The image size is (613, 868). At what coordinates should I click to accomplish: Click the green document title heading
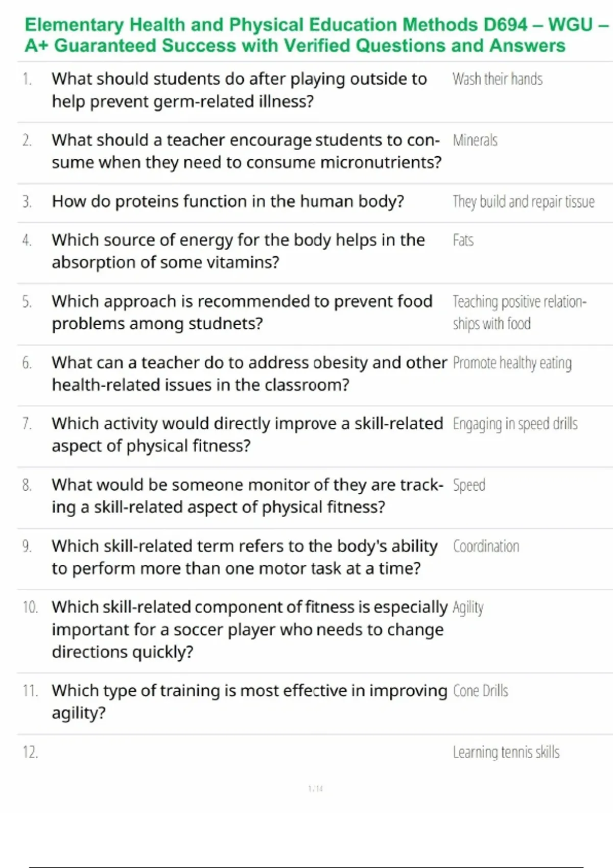pyautogui.click(x=306, y=35)
